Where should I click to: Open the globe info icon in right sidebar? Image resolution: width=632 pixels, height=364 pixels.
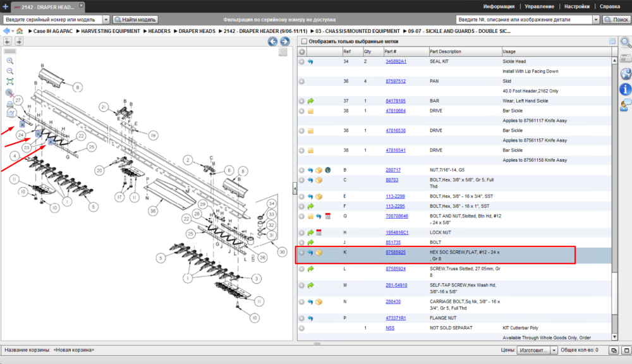click(x=626, y=74)
